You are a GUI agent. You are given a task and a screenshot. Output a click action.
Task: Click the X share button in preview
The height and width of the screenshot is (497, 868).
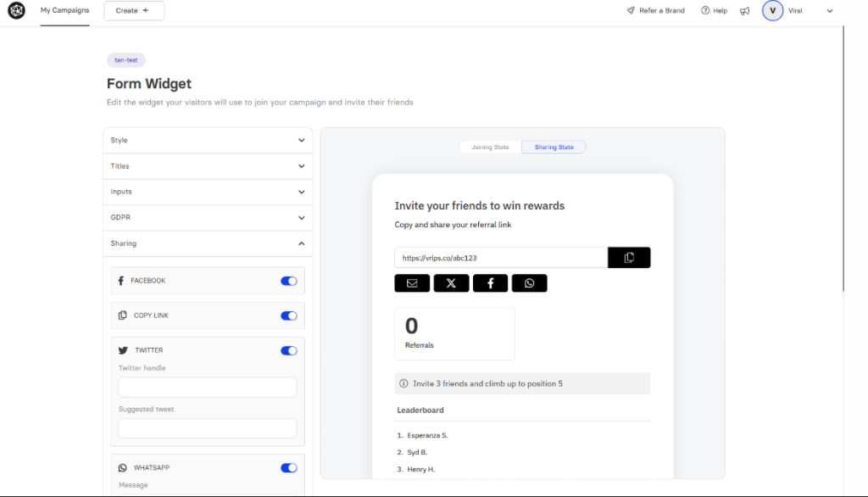tap(451, 283)
